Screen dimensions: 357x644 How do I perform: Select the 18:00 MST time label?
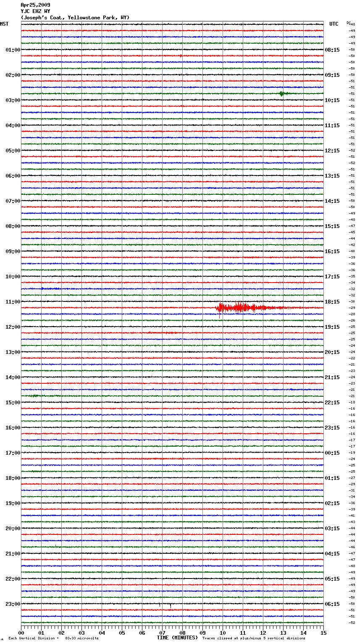13,478
